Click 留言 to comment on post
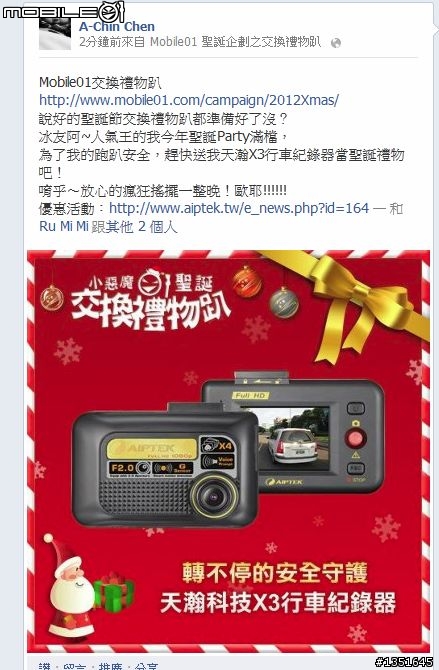 (75, 667)
